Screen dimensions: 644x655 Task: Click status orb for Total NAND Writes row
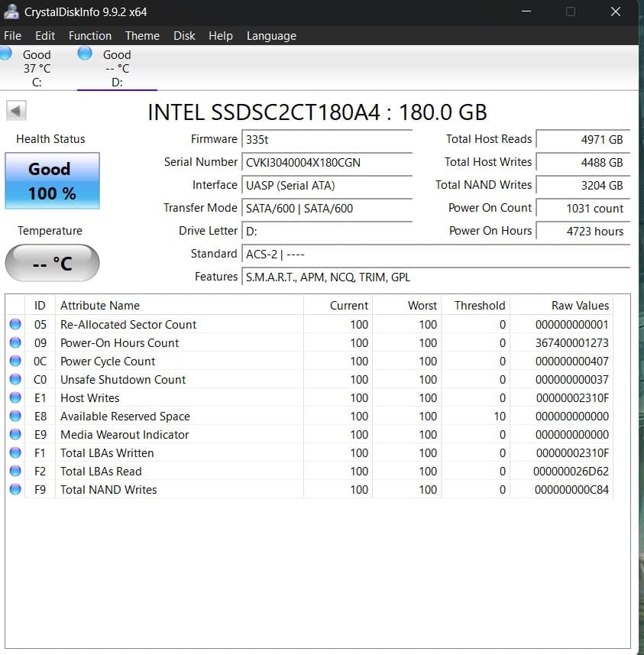(x=15, y=490)
